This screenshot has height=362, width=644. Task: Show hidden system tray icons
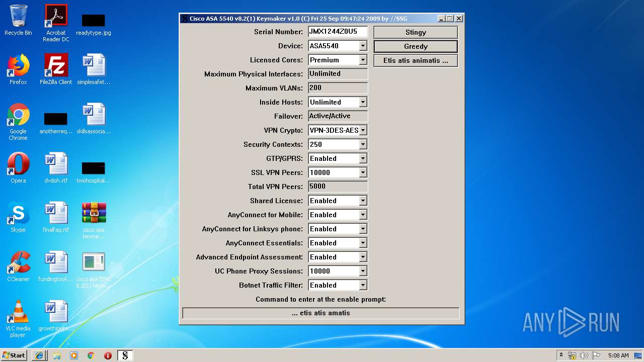(x=561, y=355)
